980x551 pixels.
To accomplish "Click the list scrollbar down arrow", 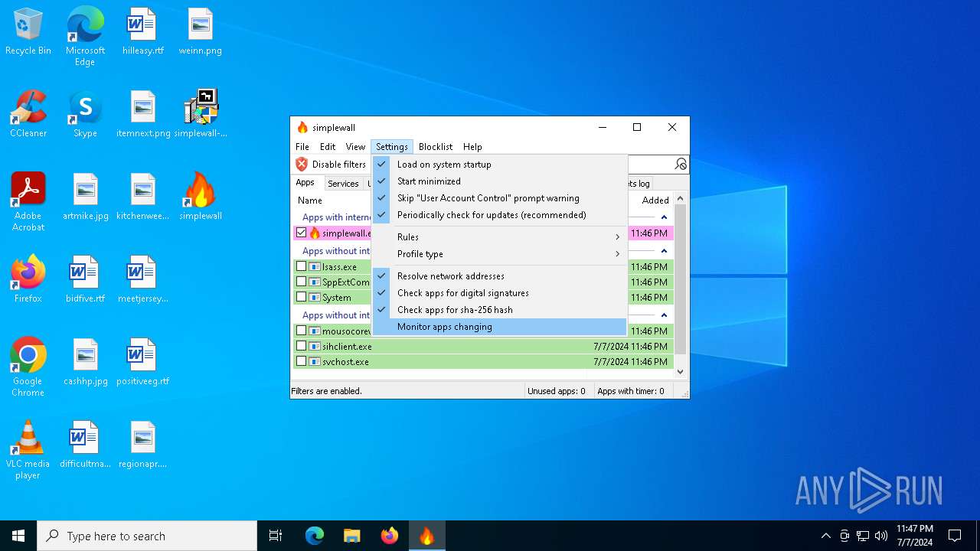I will 681,372.
